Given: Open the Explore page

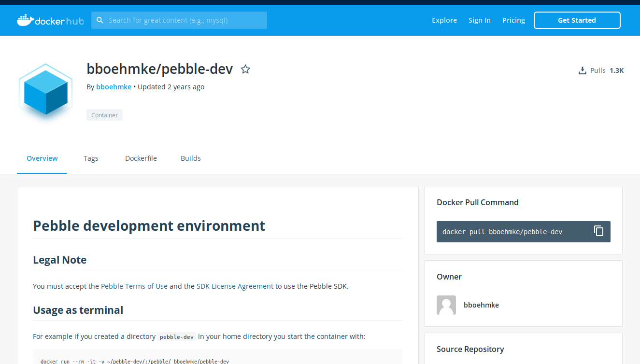Looking at the screenshot, I should tap(444, 20).
